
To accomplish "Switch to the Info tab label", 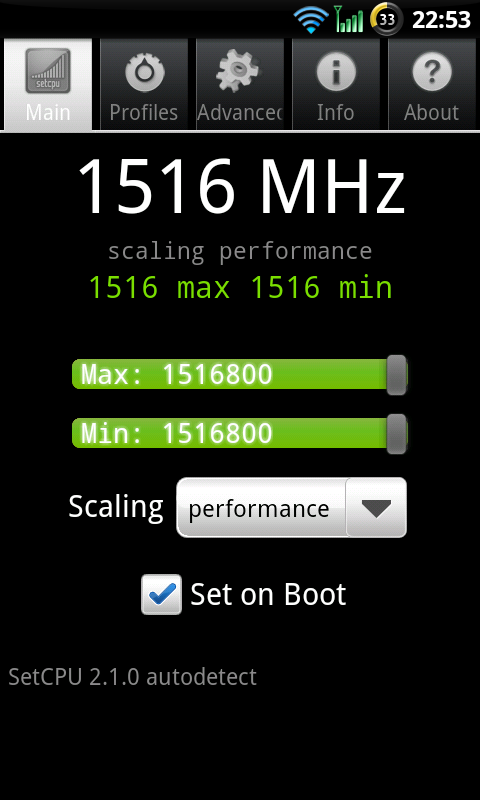I will pos(336,112).
